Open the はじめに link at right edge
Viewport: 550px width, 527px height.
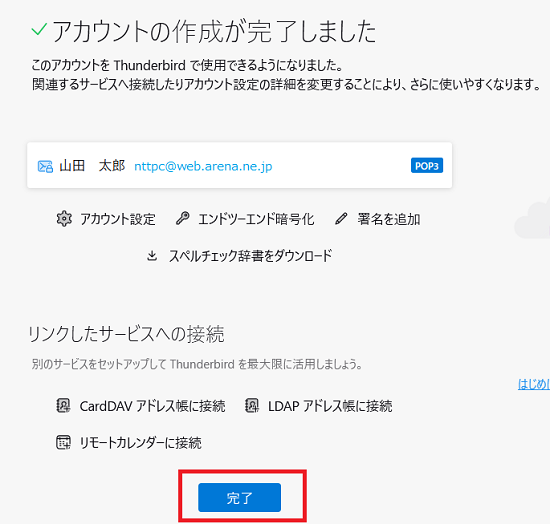click(x=534, y=384)
